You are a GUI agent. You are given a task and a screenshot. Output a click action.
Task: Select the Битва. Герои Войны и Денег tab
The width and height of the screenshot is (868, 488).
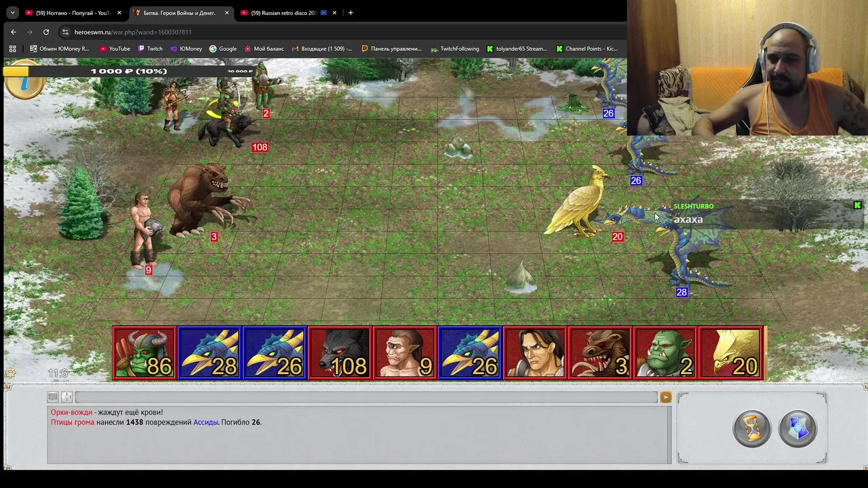[x=180, y=13]
